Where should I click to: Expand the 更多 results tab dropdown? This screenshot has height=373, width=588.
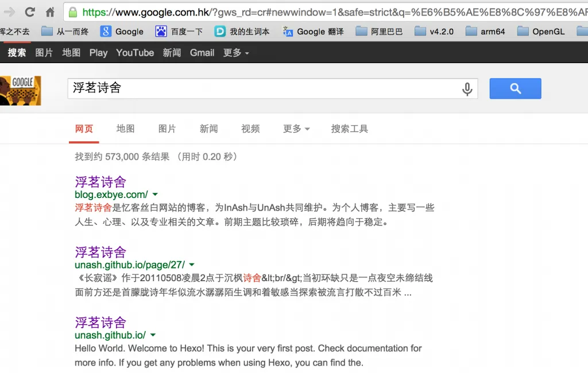tap(296, 129)
